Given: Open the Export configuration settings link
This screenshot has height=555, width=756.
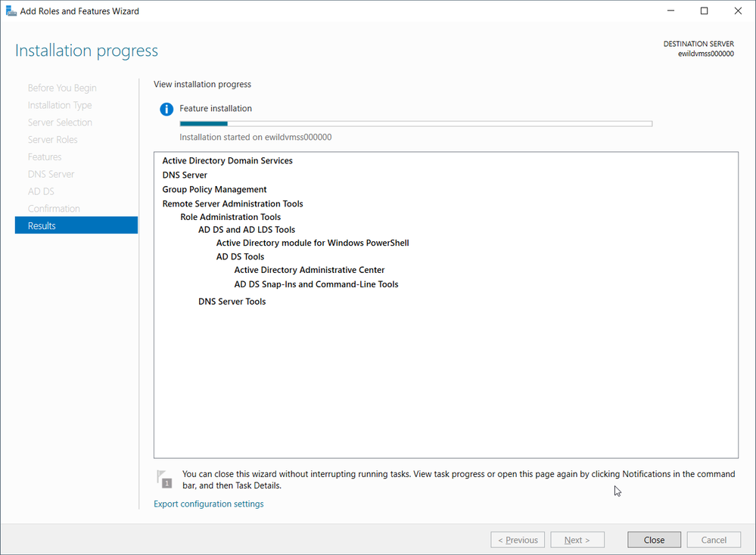Looking at the screenshot, I should (209, 504).
